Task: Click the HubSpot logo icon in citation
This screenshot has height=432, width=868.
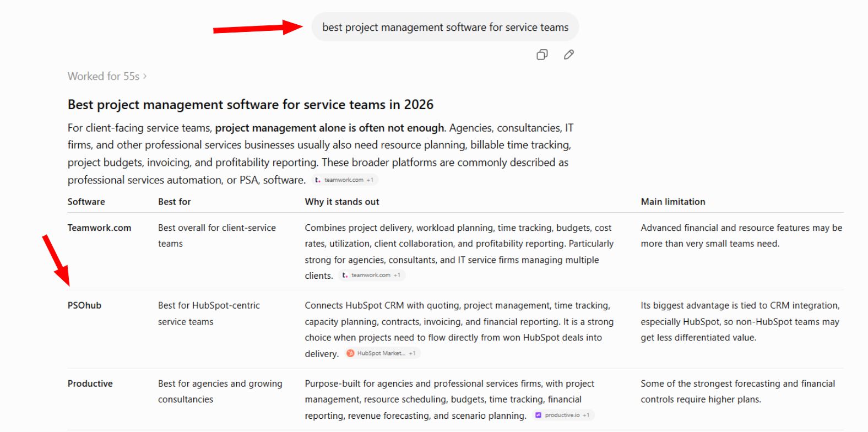Action: click(x=350, y=354)
